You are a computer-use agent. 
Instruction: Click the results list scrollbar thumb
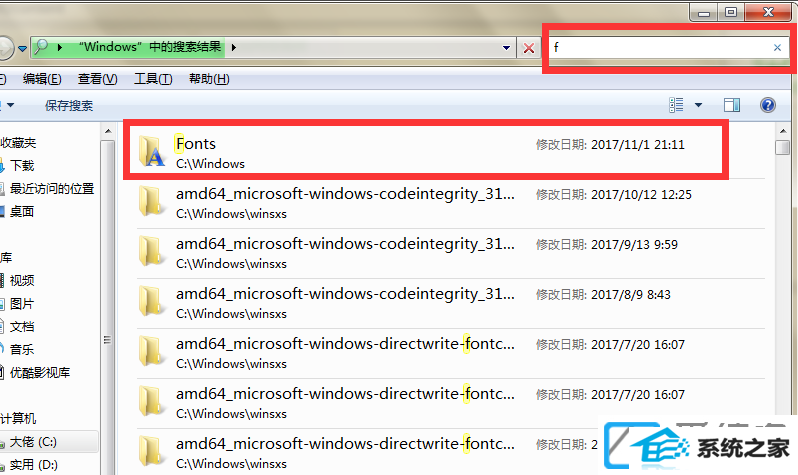coord(783,147)
